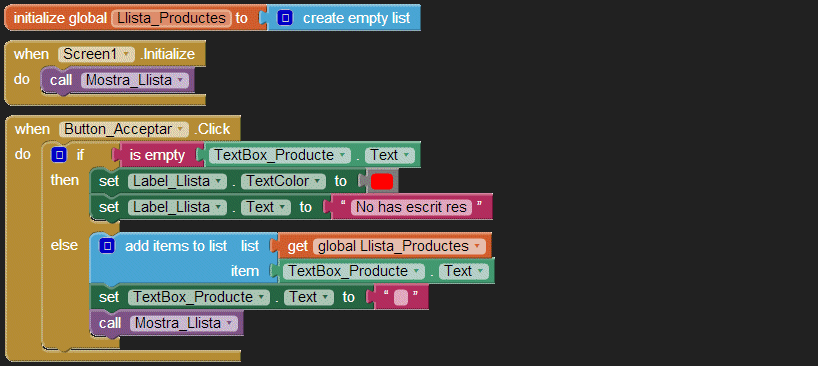Click the 'item' socket label
The height and width of the screenshot is (366, 818).
245,271
